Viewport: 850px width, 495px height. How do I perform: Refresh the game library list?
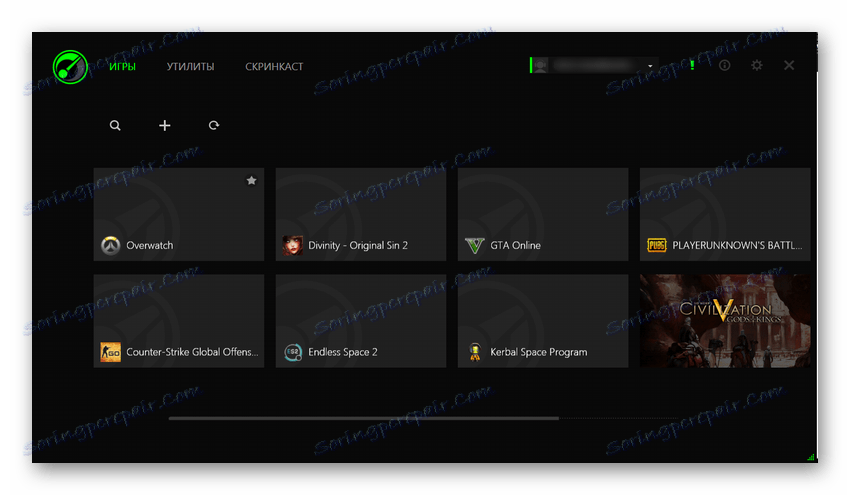pos(214,125)
